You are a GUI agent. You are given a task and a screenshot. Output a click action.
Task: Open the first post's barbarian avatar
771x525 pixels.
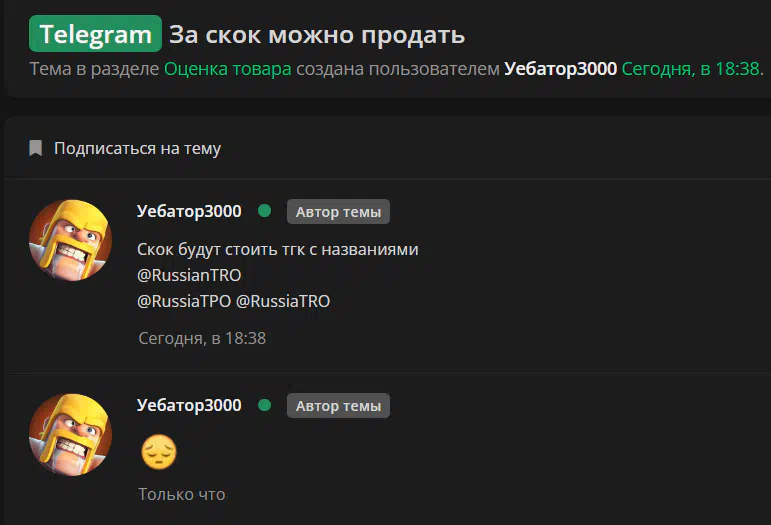point(70,240)
